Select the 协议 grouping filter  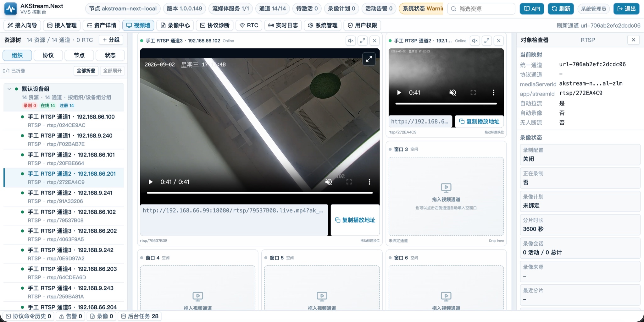pos(48,55)
